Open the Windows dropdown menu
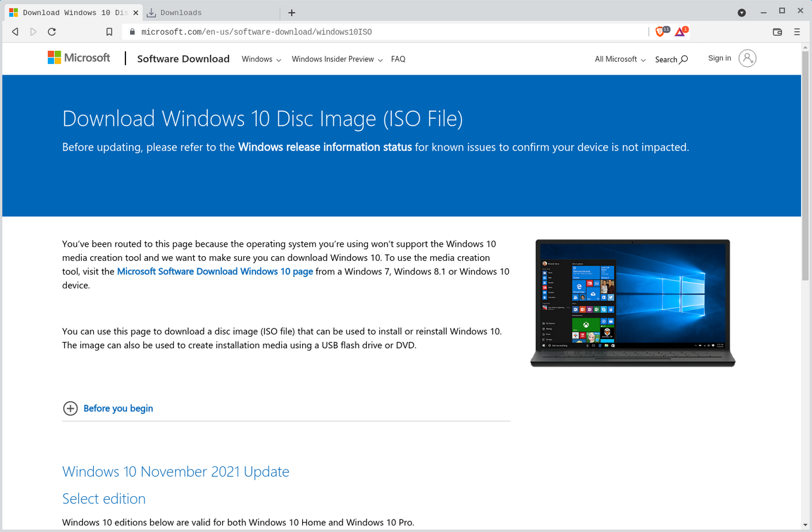Image resolution: width=812 pixels, height=532 pixels. (261, 59)
